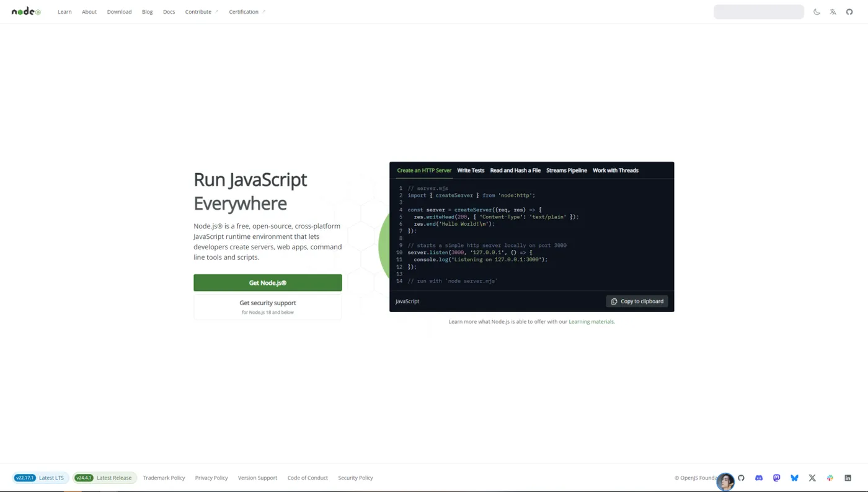Screen dimensions: 868x492
Task: Open GitHub via the header icon
Action: click(x=849, y=12)
